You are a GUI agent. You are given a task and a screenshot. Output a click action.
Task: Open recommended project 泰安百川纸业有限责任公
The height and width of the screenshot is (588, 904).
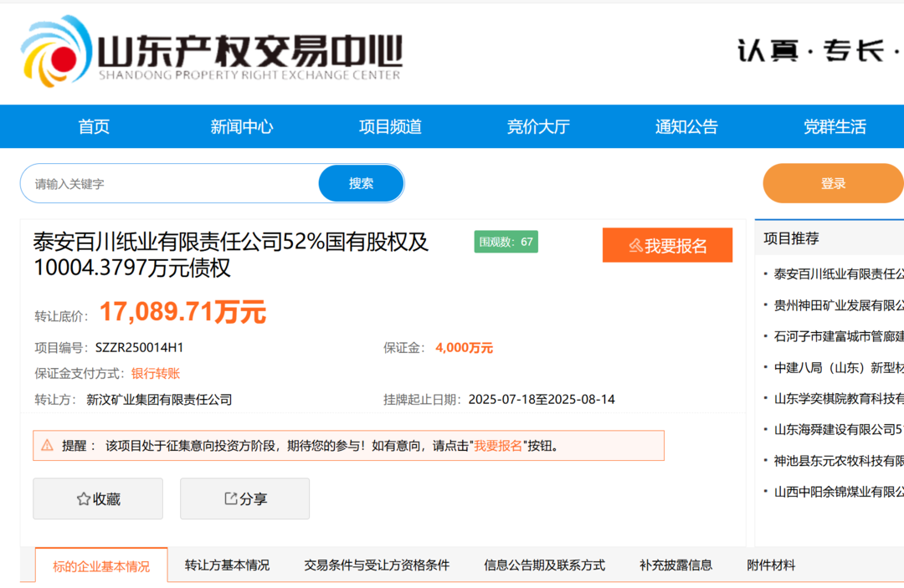[838, 274]
